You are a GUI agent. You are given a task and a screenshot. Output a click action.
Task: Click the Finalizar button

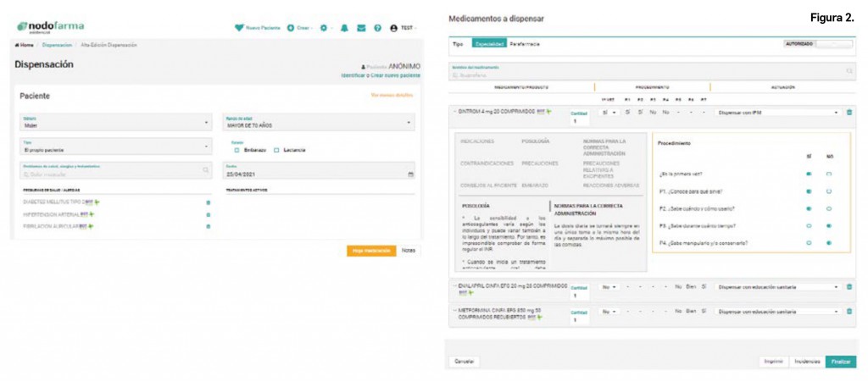(x=840, y=361)
